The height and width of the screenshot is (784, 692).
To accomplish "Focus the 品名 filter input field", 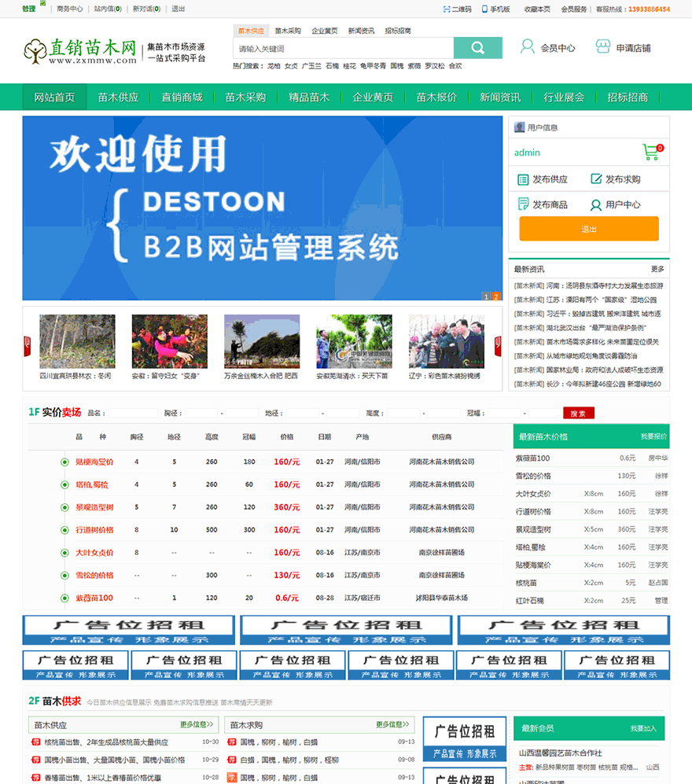I will click(x=133, y=413).
